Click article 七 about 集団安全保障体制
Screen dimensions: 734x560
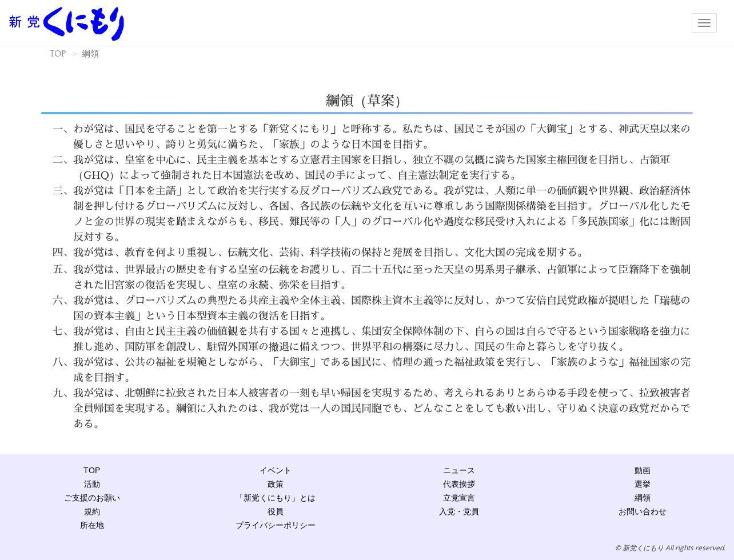point(372,338)
